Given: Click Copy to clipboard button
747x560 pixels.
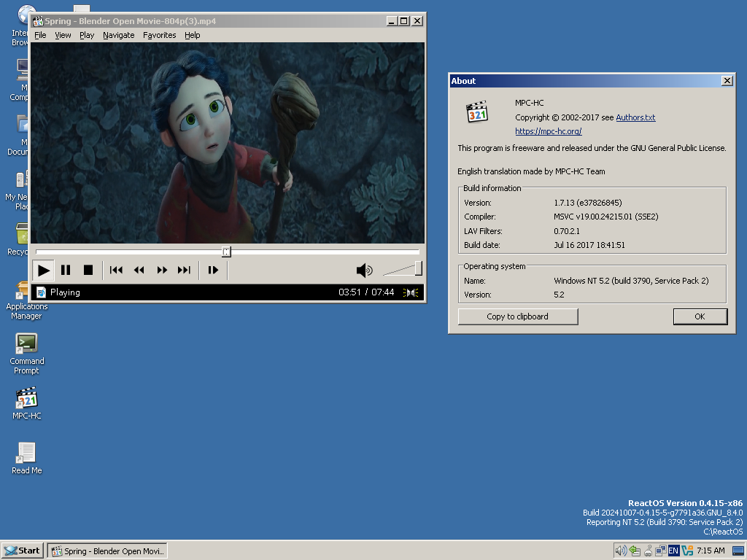Looking at the screenshot, I should pyautogui.click(x=517, y=316).
